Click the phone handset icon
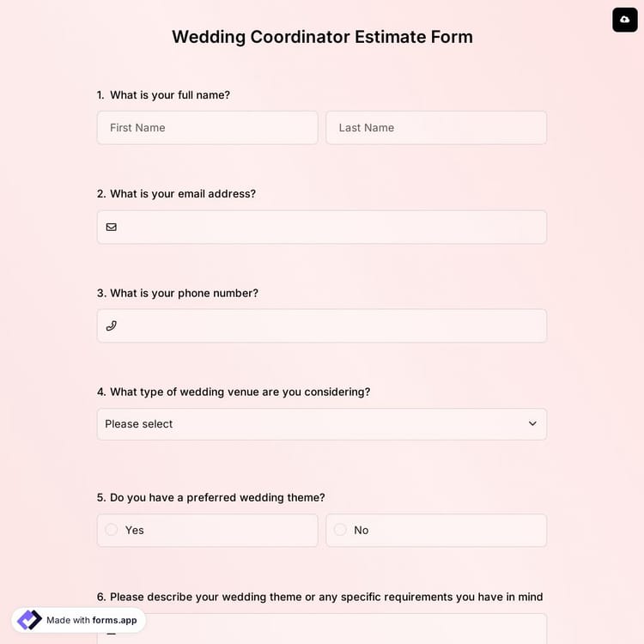This screenshot has height=644, width=644. pyautogui.click(x=112, y=326)
